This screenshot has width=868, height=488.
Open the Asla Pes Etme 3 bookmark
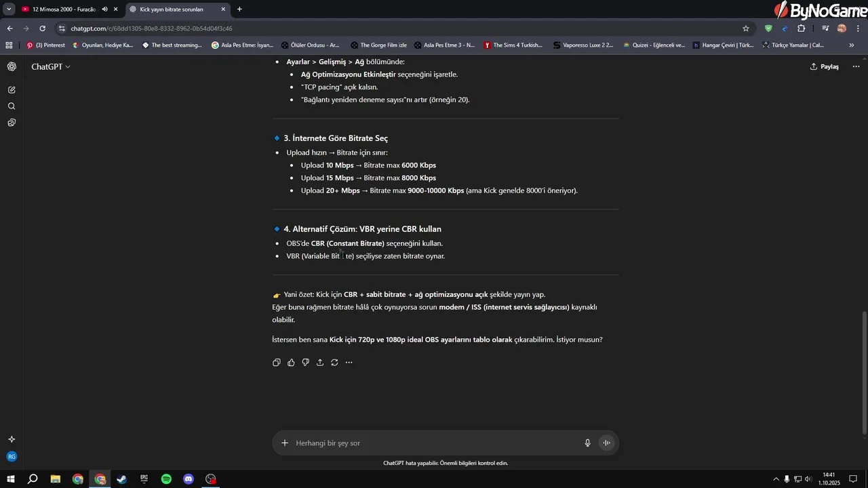(x=444, y=45)
